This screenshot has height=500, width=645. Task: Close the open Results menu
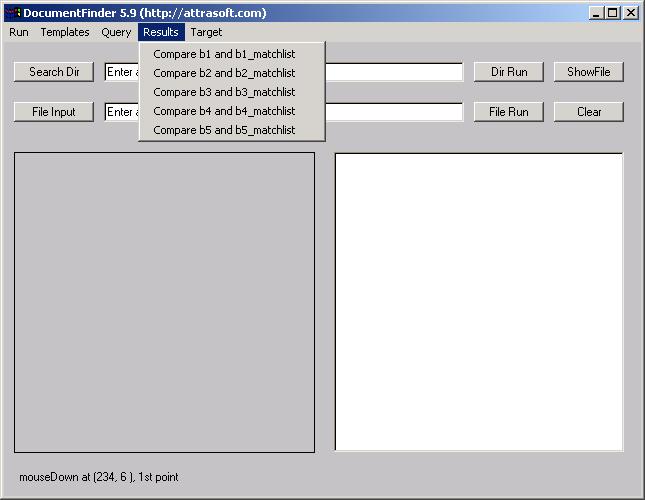click(161, 32)
